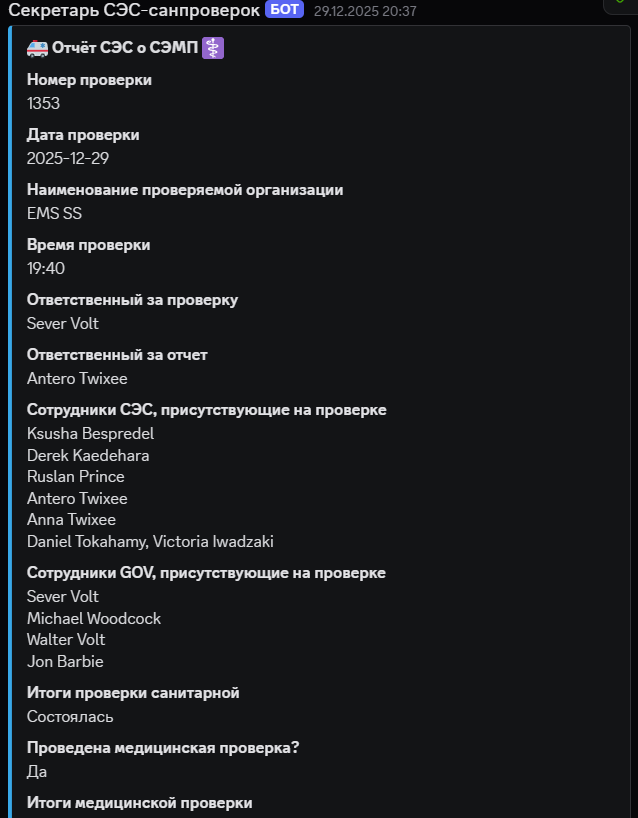Click the БОТ tag badge
Image resolution: width=638 pixels, height=818 pixels.
click(284, 10)
